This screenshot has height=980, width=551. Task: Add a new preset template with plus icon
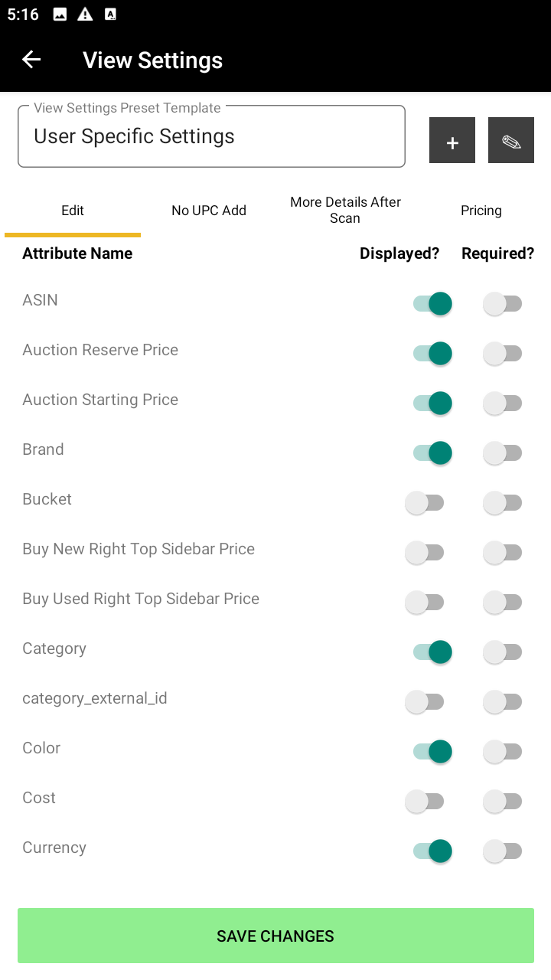click(452, 140)
